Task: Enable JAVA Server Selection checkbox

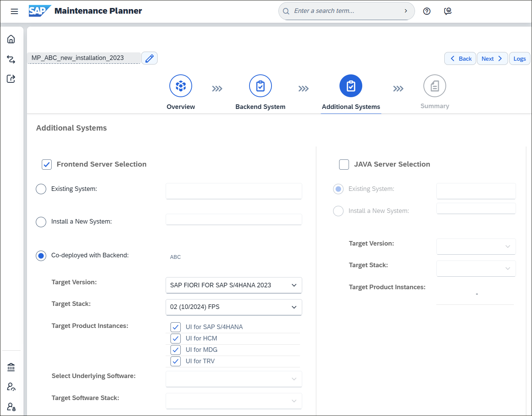Action: (x=344, y=164)
